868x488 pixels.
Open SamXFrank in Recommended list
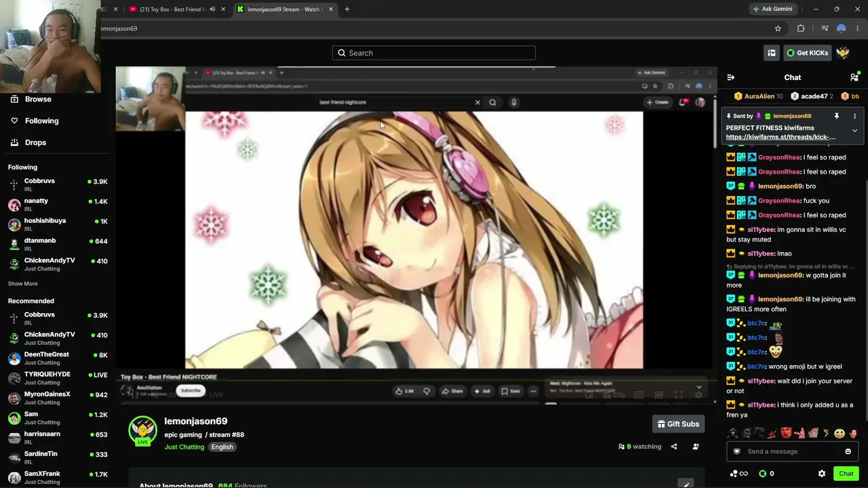(58, 477)
